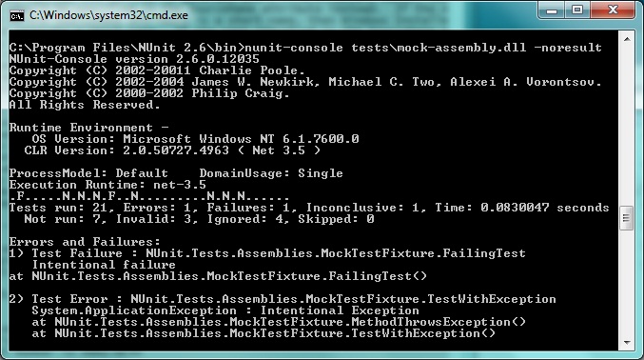Click the Execution Runtime: net-3.5 line
The height and width of the screenshot is (360, 644).
(107, 185)
